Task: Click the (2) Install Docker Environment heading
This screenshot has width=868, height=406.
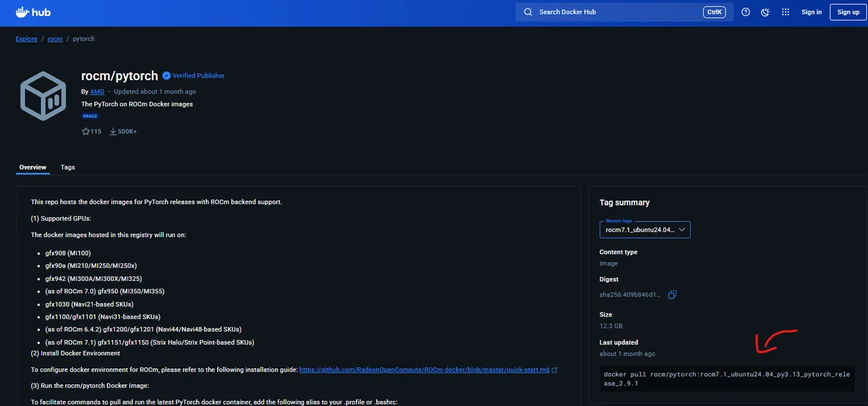Action: (75, 353)
